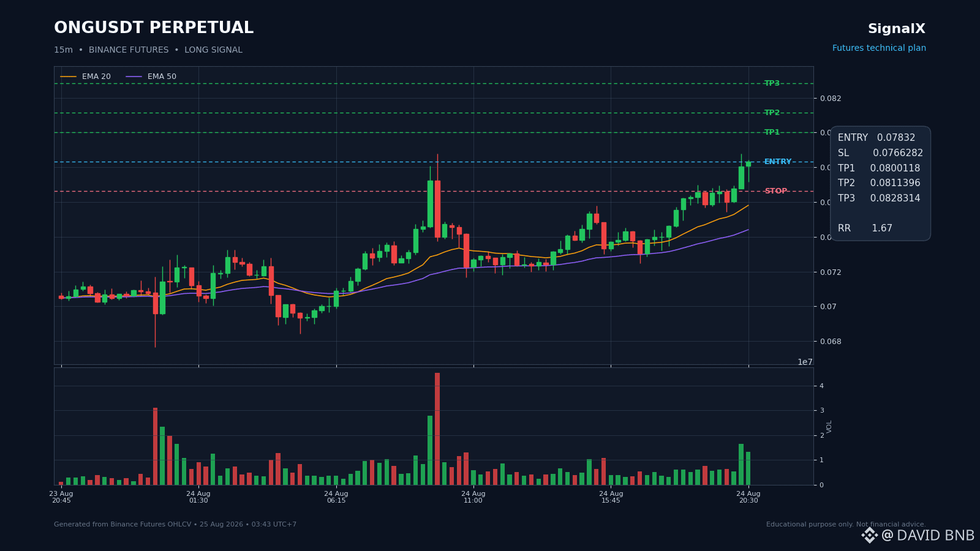The width and height of the screenshot is (980, 551).
Task: Click the "24 Aug 01:30" time axis label
Action: pyautogui.click(x=198, y=497)
